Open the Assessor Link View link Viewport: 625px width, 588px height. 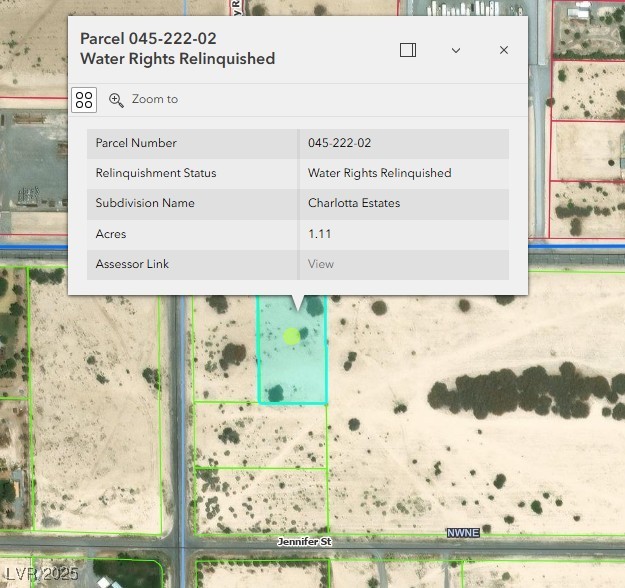[321, 264]
